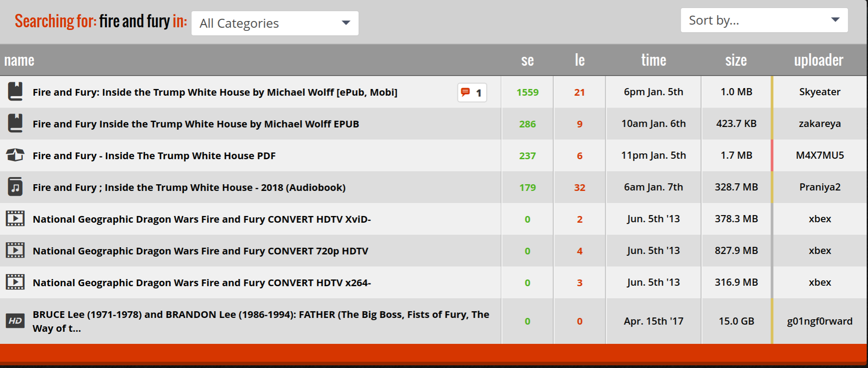This screenshot has width=868, height=368.
Task: Open uploader xbex in XviD row
Action: click(820, 219)
